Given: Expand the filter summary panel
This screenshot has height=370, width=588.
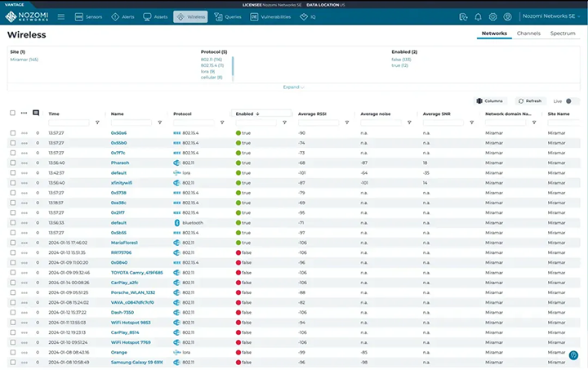Looking at the screenshot, I should pyautogui.click(x=293, y=87).
